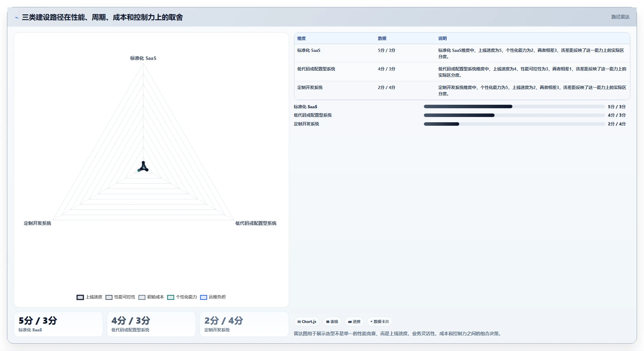Click the 标准化 SaaS radar axis label
The height and width of the screenshot is (351, 644).
coord(143,58)
